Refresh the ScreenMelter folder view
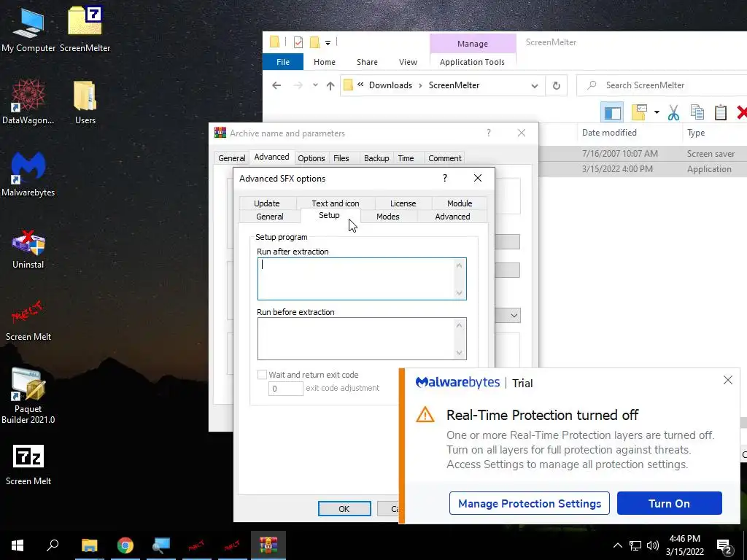This screenshot has height=560, width=747. tap(556, 86)
